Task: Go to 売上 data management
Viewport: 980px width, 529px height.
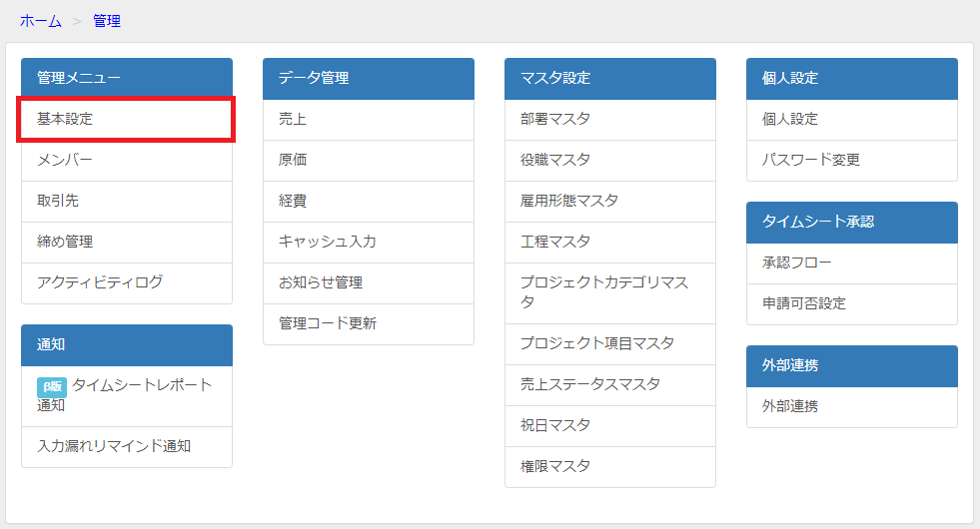Action: (x=369, y=120)
